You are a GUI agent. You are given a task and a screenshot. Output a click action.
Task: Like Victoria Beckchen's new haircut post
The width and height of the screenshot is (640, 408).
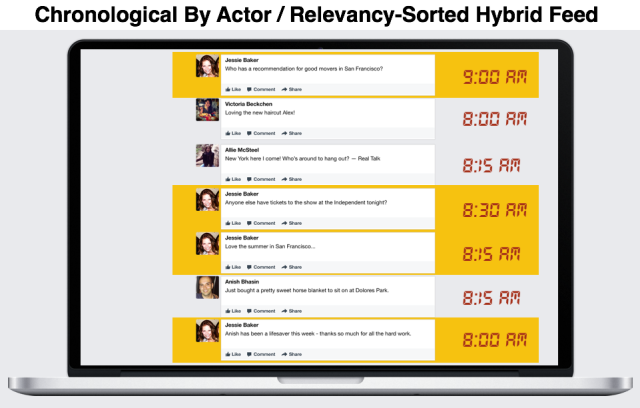tap(233, 133)
